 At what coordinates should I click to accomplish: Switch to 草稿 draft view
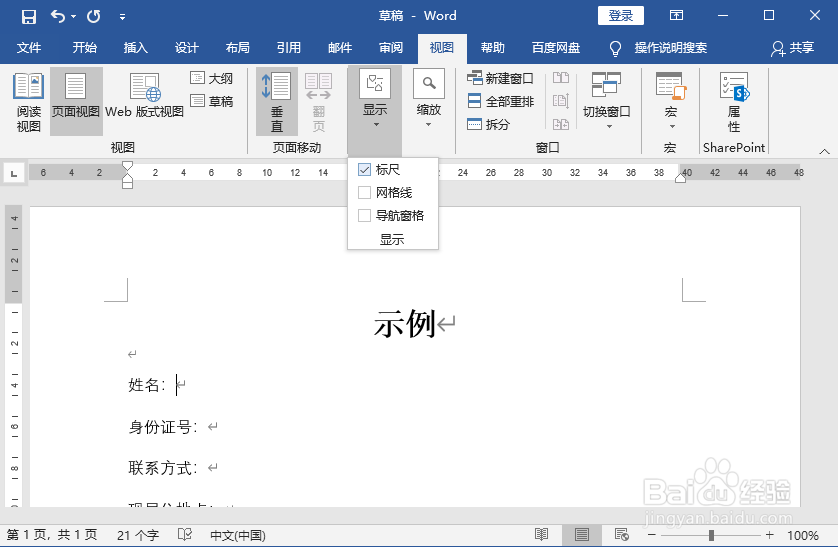[212, 101]
